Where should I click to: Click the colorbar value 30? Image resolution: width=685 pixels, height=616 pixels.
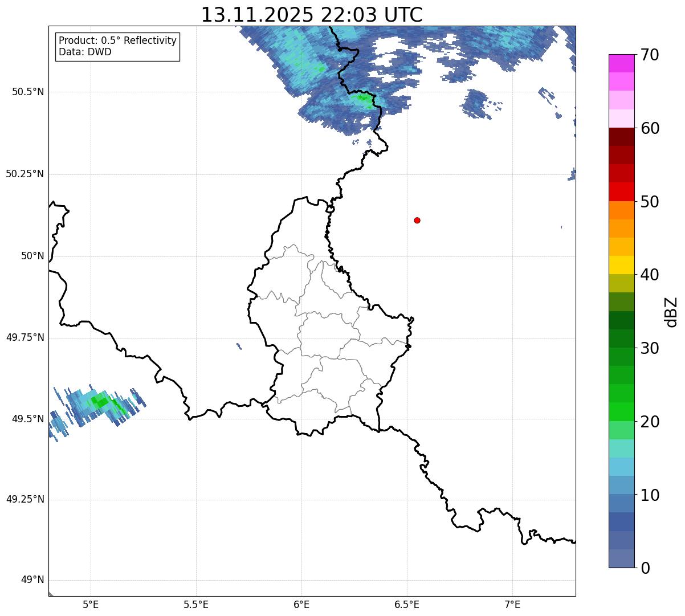coord(650,348)
